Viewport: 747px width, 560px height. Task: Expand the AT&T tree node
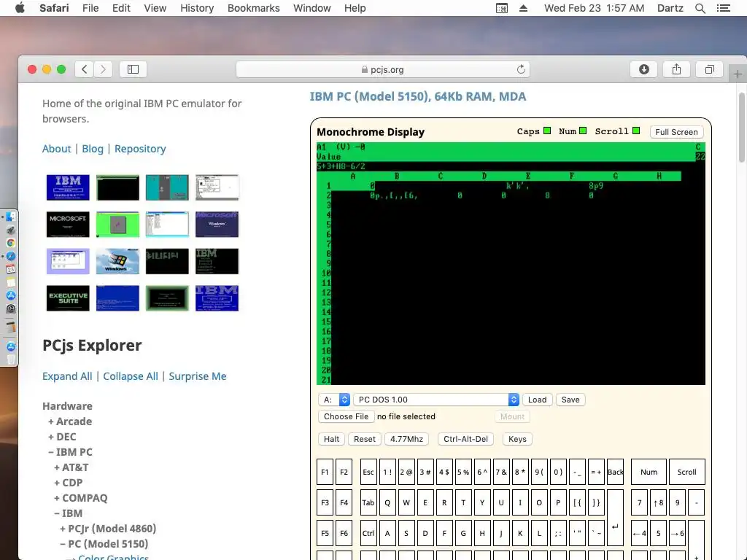[x=71, y=467]
